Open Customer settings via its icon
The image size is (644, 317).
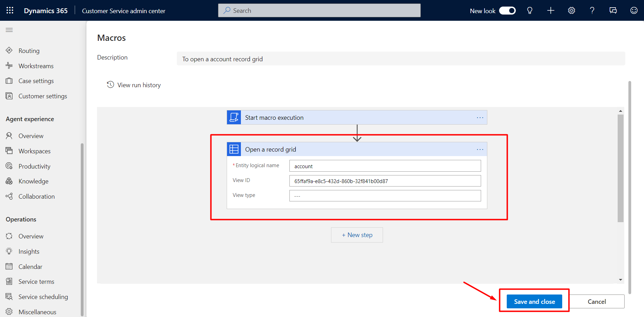click(9, 96)
